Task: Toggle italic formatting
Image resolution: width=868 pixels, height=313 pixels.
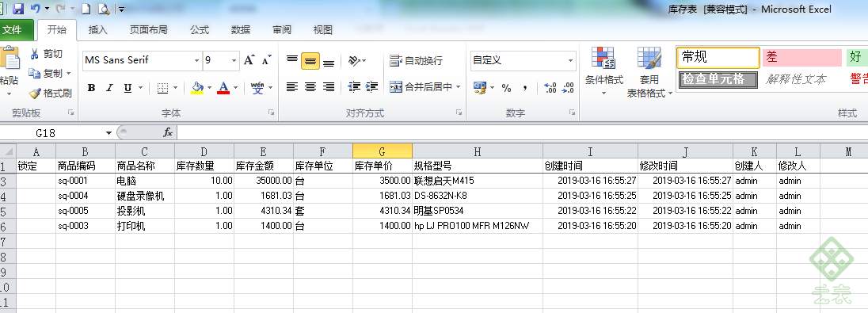Action: coord(109,87)
